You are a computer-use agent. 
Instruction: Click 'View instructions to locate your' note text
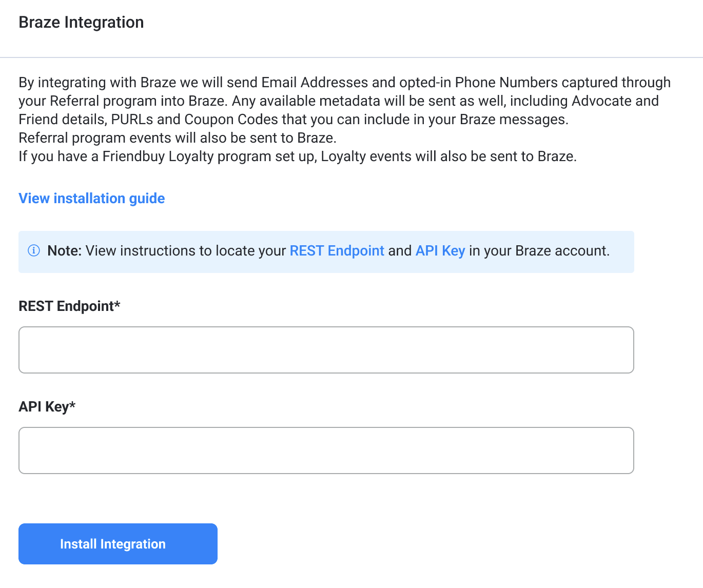186,250
